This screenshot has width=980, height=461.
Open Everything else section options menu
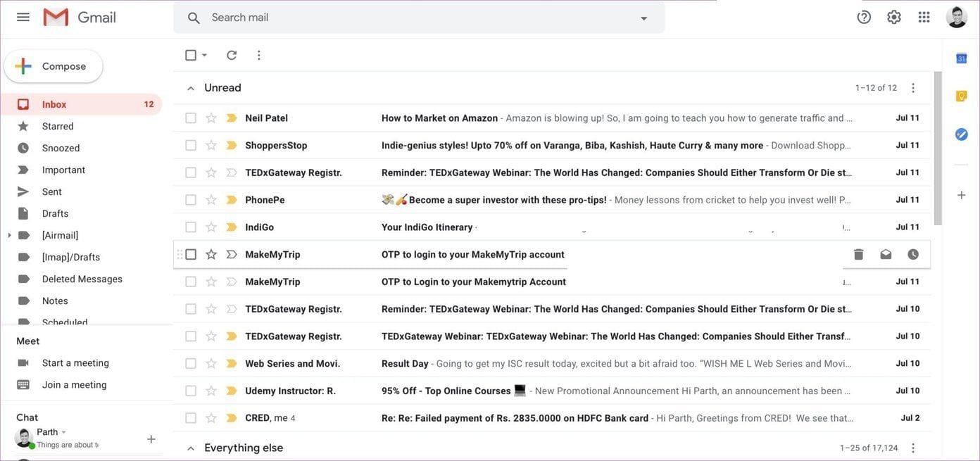pyautogui.click(x=913, y=448)
